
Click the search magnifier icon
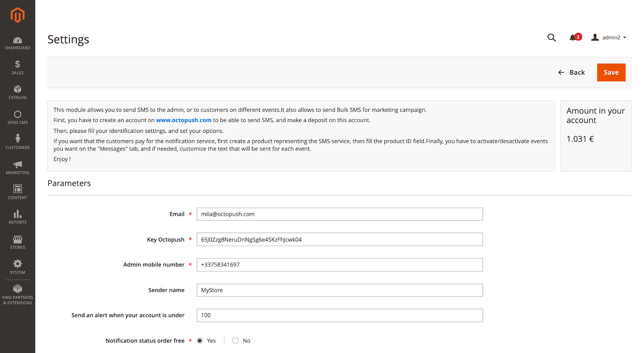pyautogui.click(x=551, y=37)
